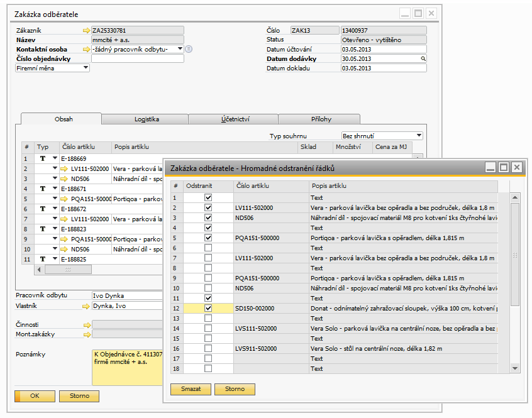Uncheck Odstranit for row 12 SD150-002000

[208, 308]
